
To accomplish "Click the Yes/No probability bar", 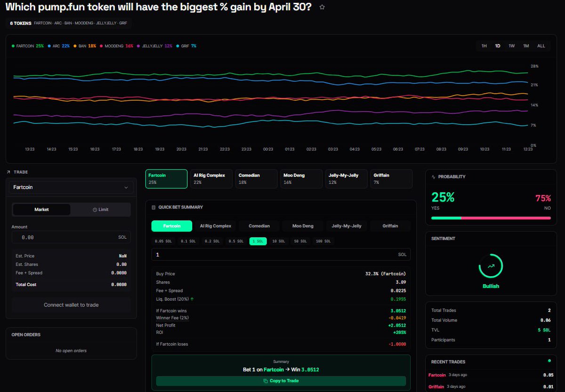I will [491, 218].
